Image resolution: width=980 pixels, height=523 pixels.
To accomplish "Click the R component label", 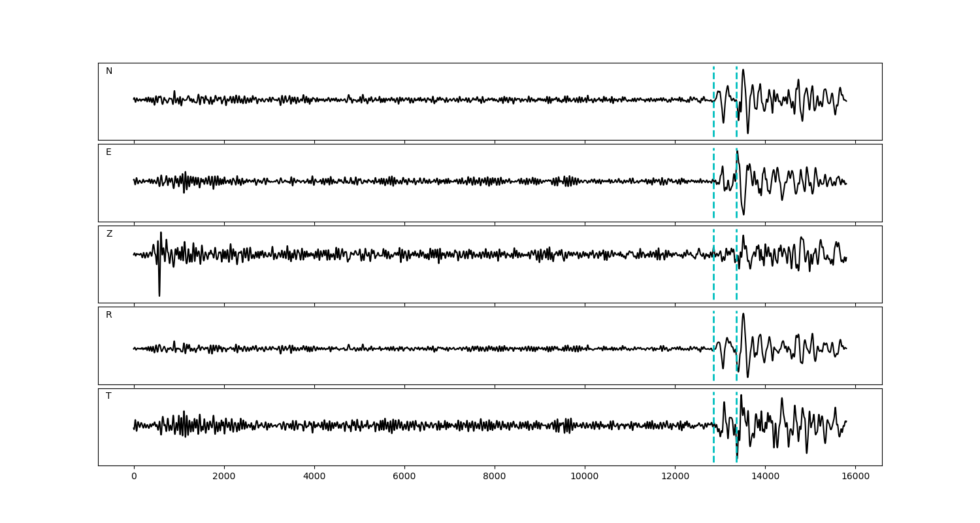I will [109, 315].
